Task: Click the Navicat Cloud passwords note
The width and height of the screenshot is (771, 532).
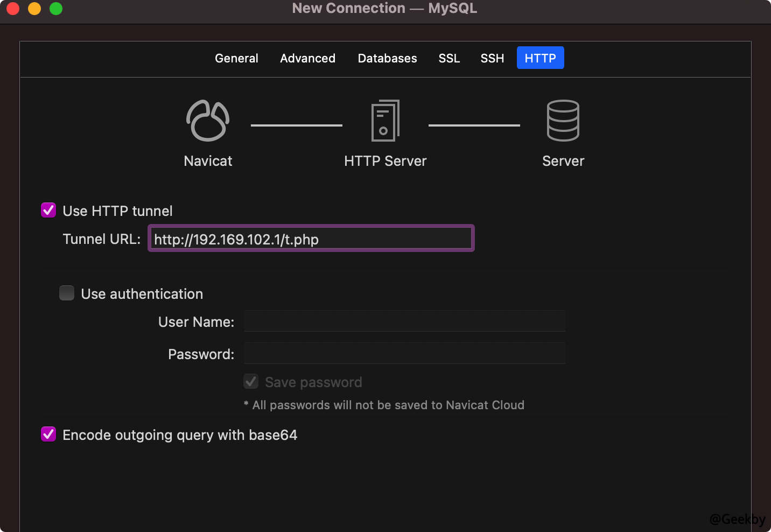Action: click(384, 405)
